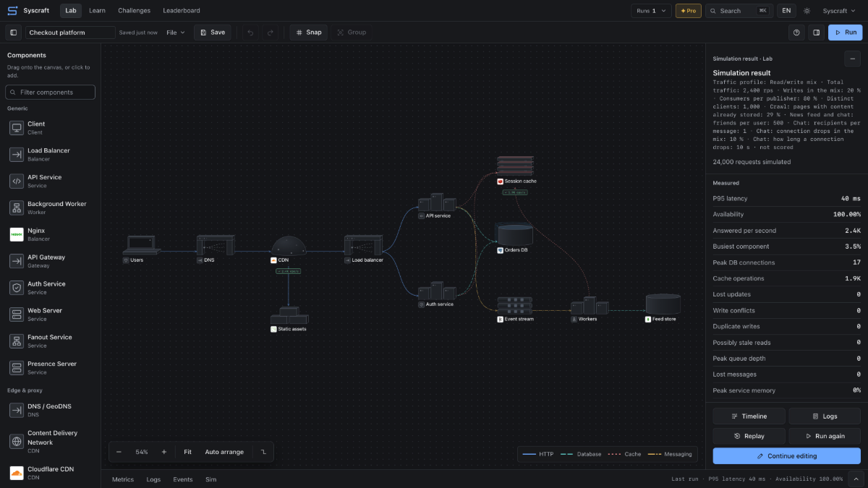This screenshot has height=488, width=868.
Task: Toggle Snap to grid
Action: [309, 33]
